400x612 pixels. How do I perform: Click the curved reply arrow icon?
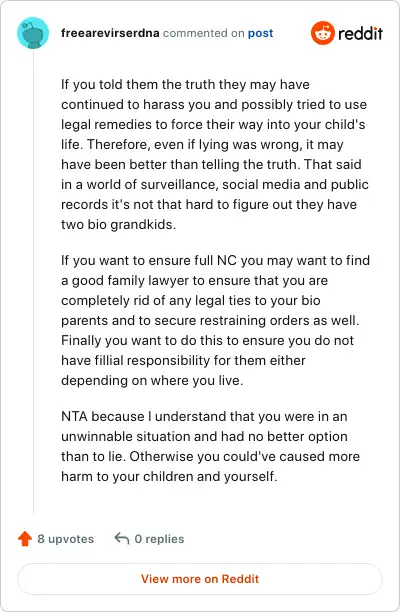122,539
